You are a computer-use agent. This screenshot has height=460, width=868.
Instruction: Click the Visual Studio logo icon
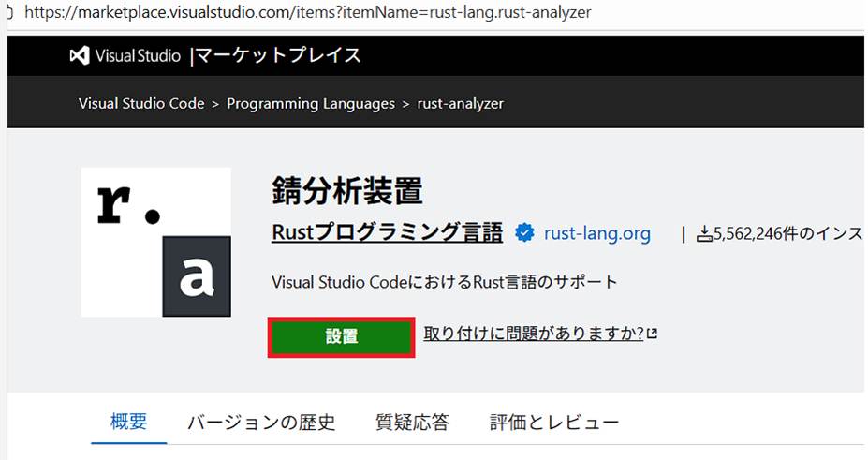(x=79, y=55)
